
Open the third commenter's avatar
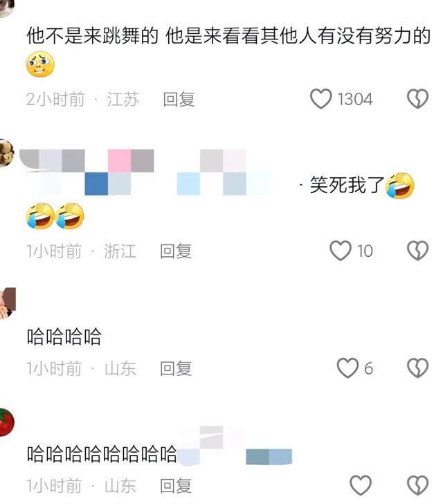[x=7, y=303]
